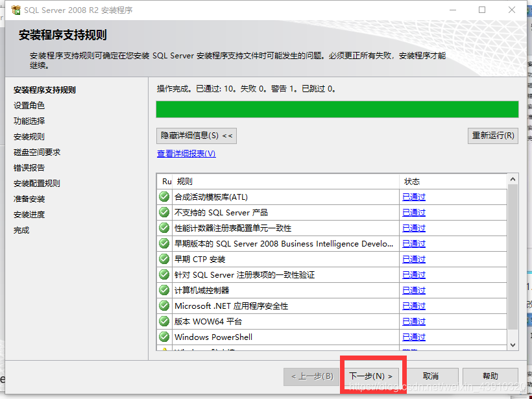Click green check icon for Windows PowerShell
The image size is (532, 399).
click(164, 337)
